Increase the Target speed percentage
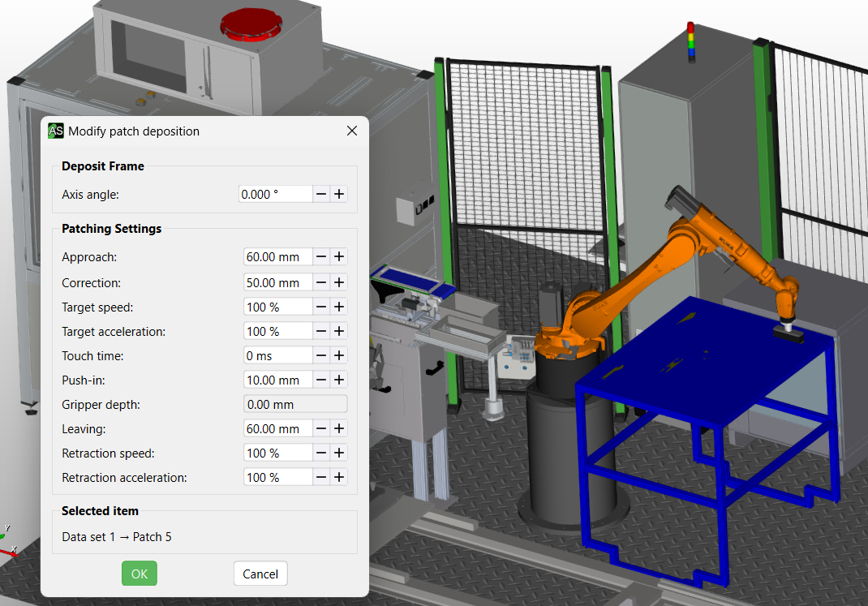Image resolution: width=868 pixels, height=606 pixels. (x=339, y=307)
